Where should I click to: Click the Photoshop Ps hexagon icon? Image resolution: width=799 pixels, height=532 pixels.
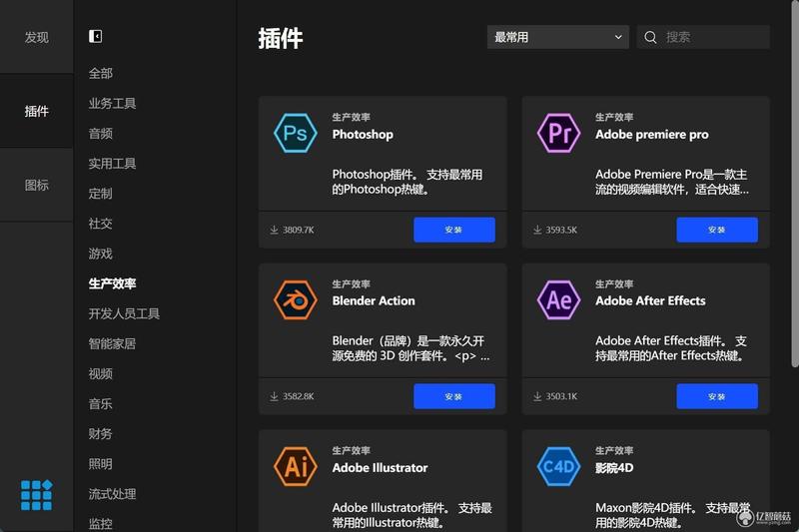[295, 134]
